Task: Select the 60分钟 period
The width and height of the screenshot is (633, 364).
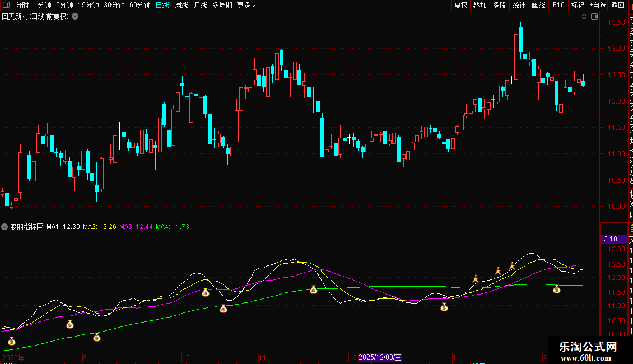Action: point(140,5)
